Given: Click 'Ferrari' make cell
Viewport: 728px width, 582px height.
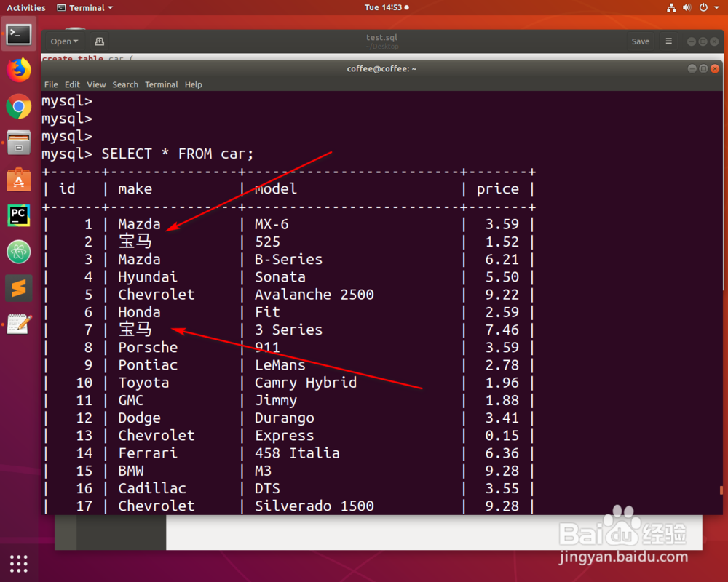Looking at the screenshot, I should coord(148,453).
